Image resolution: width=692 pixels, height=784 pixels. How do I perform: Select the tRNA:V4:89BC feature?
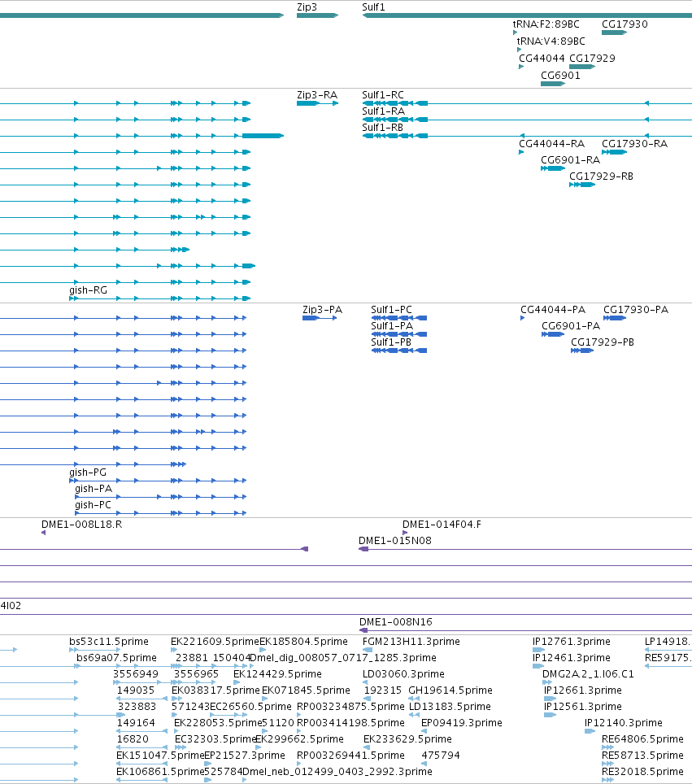pyautogui.click(x=519, y=50)
